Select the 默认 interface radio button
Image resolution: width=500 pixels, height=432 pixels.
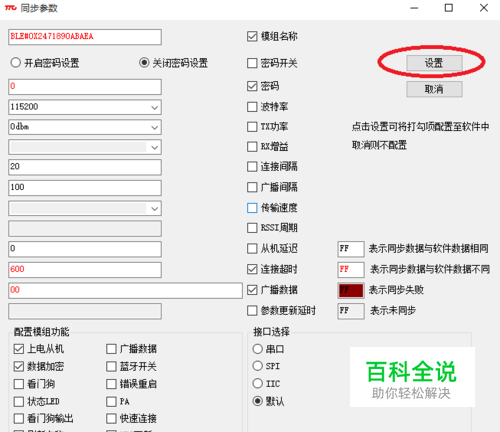pos(257,401)
